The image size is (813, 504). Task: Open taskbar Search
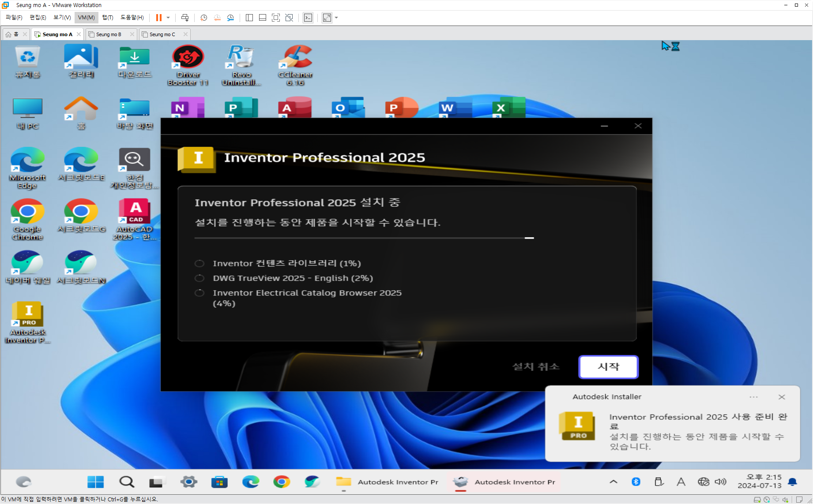127,482
